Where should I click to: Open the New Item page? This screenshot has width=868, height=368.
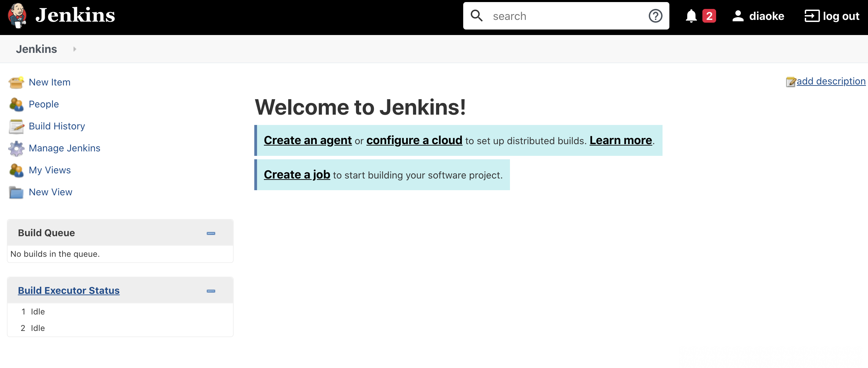click(x=49, y=82)
